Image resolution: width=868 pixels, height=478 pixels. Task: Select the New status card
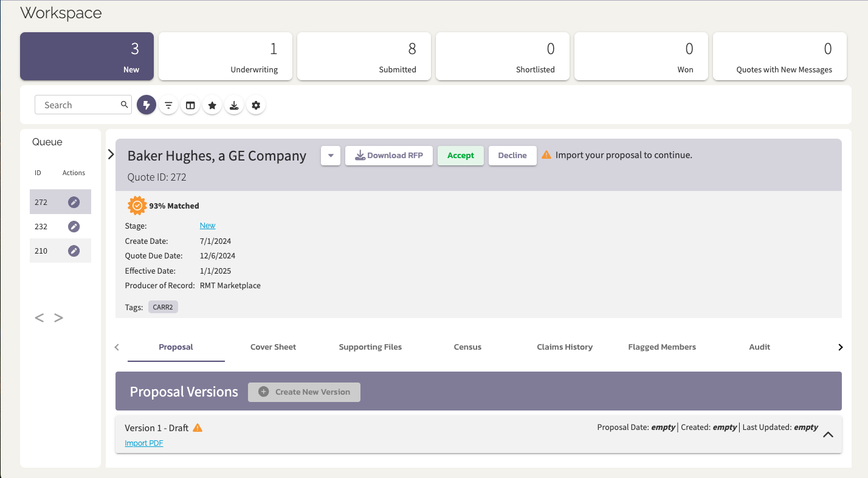[x=87, y=57]
